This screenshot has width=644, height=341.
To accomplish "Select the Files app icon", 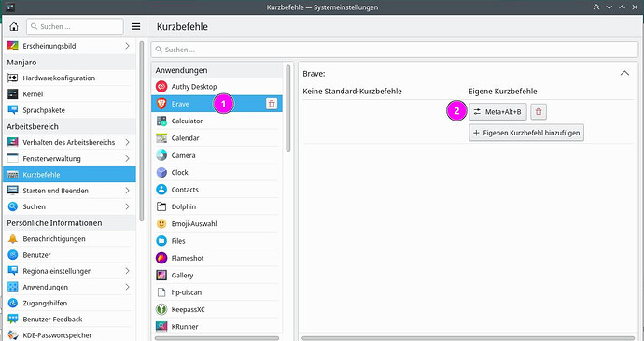I will (x=161, y=241).
